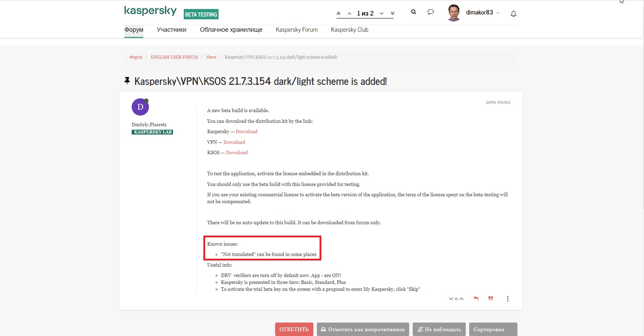Click the VPN Download link
Viewport: 644px width, 336px height.
[234, 142]
